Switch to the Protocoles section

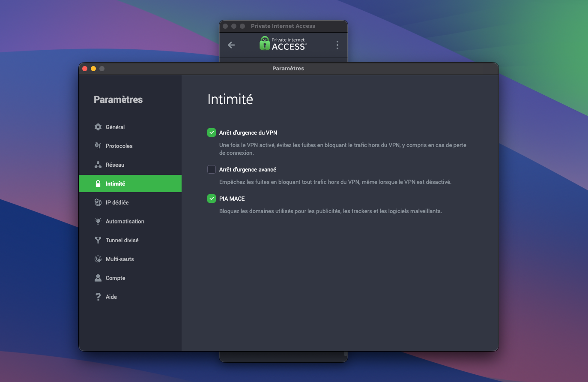(x=130, y=146)
